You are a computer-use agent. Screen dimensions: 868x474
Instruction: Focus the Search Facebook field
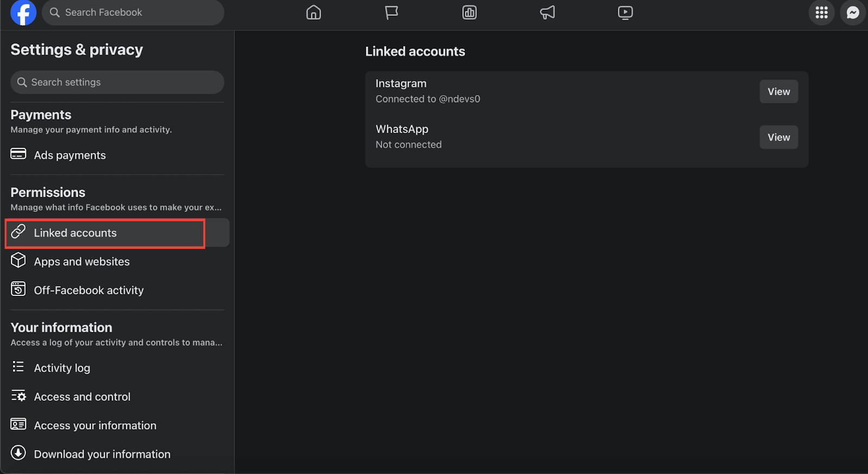coord(133,12)
